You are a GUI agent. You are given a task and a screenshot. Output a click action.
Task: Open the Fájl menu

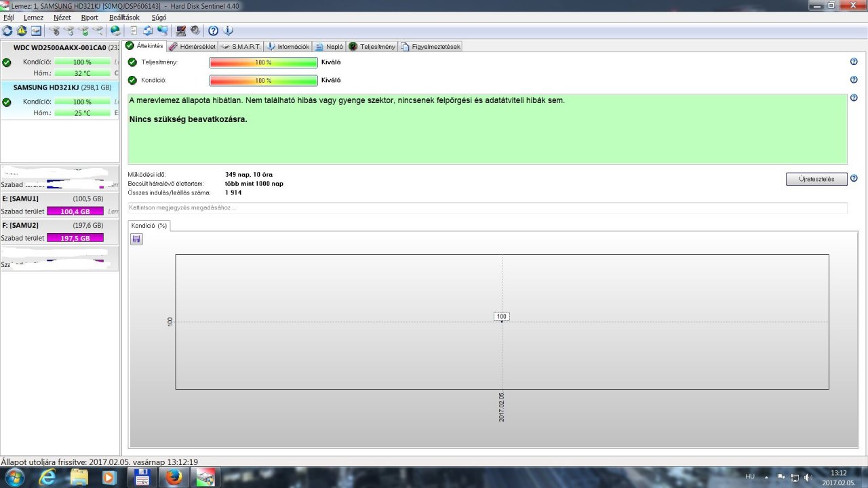tap(9, 18)
